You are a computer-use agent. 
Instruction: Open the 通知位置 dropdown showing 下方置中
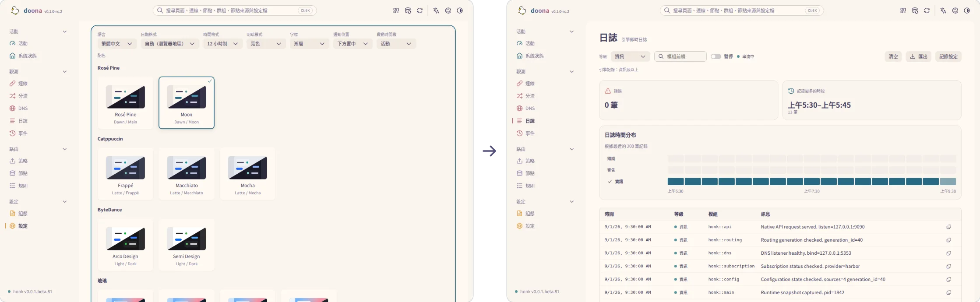[353, 44]
